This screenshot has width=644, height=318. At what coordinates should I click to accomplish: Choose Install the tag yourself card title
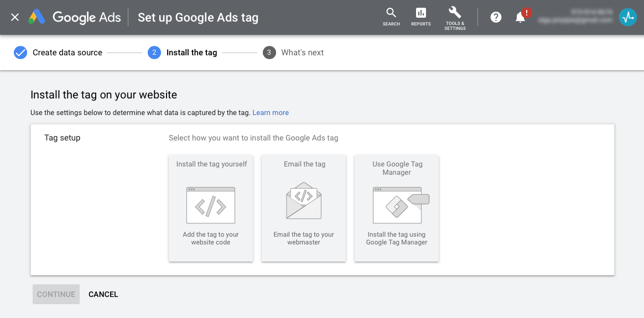[x=211, y=164]
